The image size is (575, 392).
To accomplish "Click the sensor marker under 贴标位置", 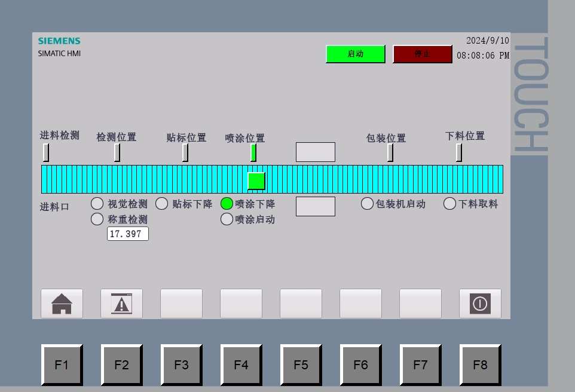I will [185, 152].
